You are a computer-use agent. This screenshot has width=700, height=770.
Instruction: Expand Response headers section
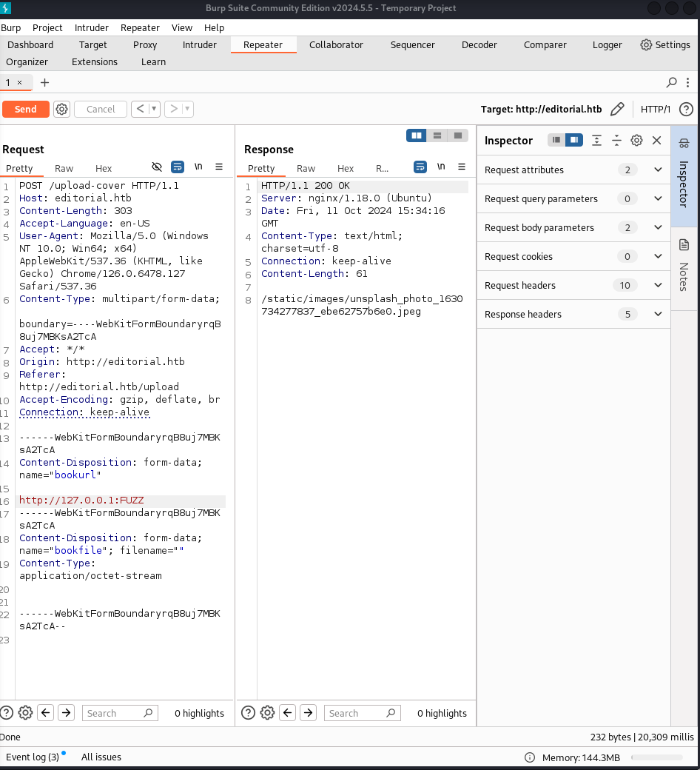point(573,314)
